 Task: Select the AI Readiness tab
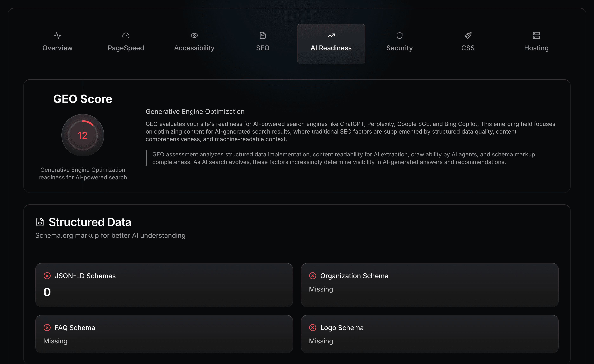click(x=331, y=44)
